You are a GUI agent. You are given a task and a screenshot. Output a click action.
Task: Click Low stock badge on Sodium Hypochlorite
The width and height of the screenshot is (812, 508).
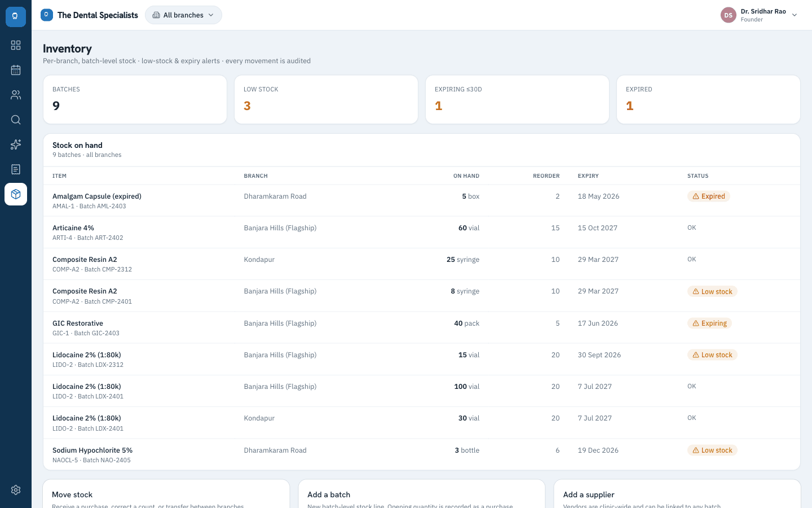click(x=712, y=450)
